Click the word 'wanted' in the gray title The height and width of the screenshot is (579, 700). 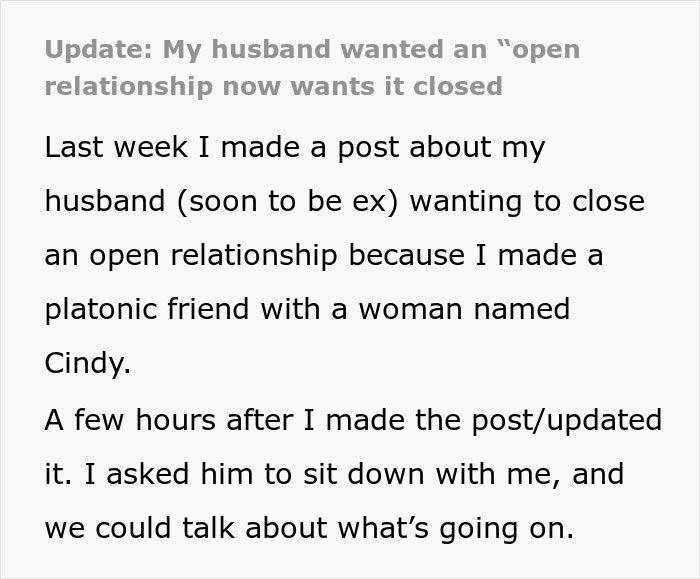coord(393,49)
